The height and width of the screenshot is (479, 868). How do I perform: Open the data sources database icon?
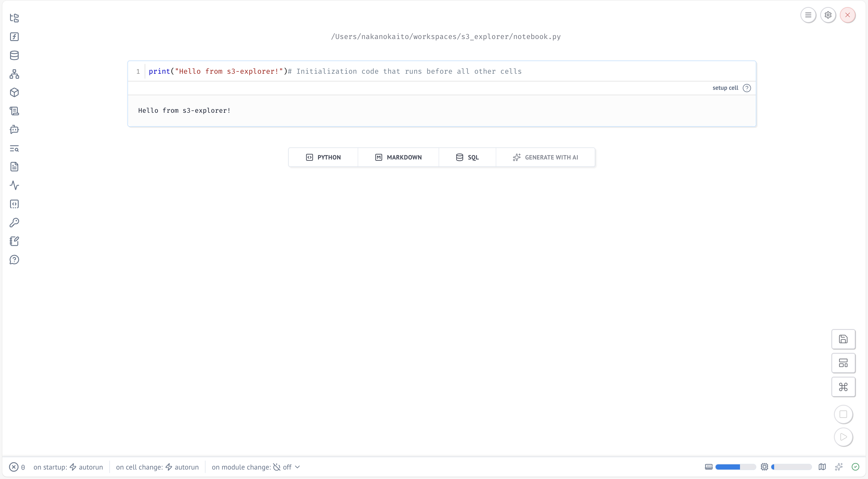click(14, 55)
